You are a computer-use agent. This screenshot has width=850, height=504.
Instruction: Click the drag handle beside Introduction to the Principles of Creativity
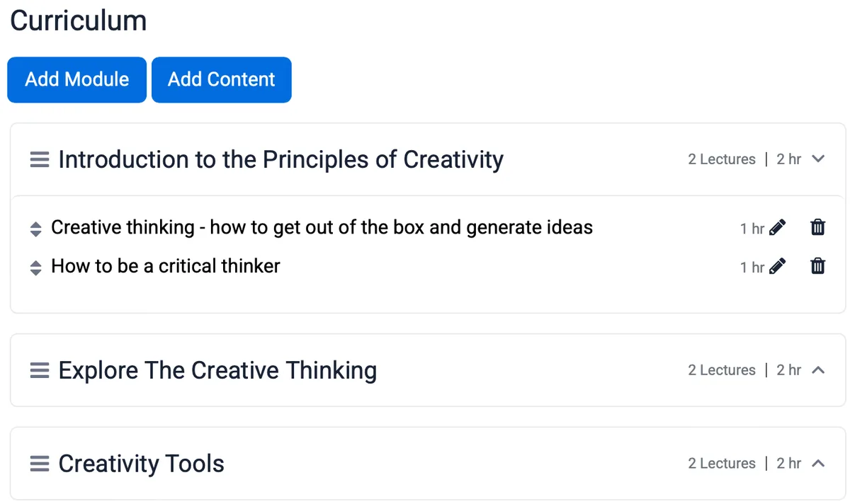pyautogui.click(x=39, y=159)
